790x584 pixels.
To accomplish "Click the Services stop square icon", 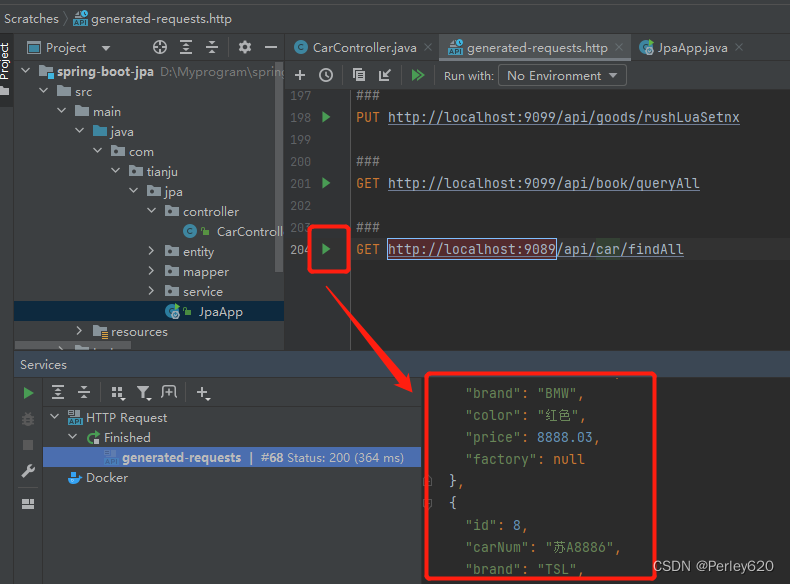I will pos(28,445).
